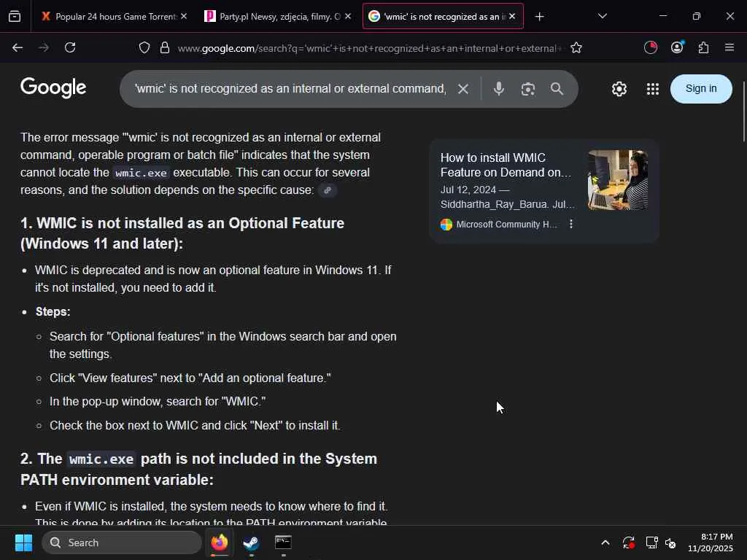Open Firefox application hamburger menu
Viewport: 747px width, 560px height.
tap(729, 47)
